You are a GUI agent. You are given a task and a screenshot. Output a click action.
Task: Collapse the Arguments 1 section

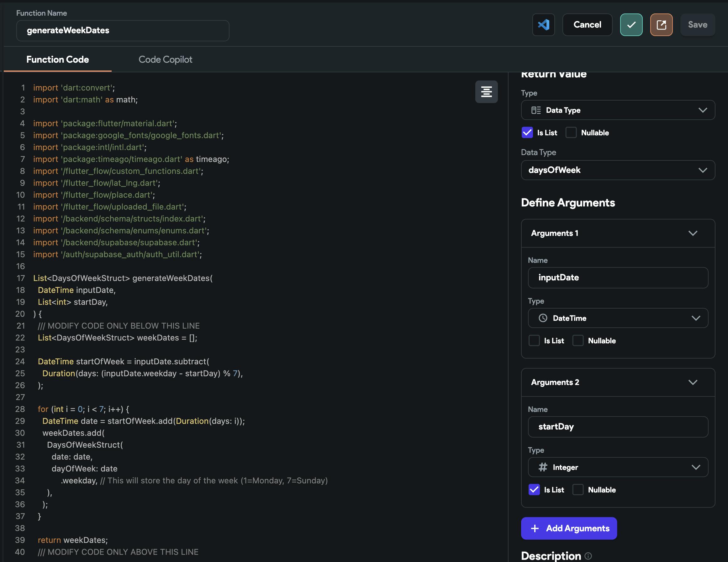pyautogui.click(x=693, y=233)
